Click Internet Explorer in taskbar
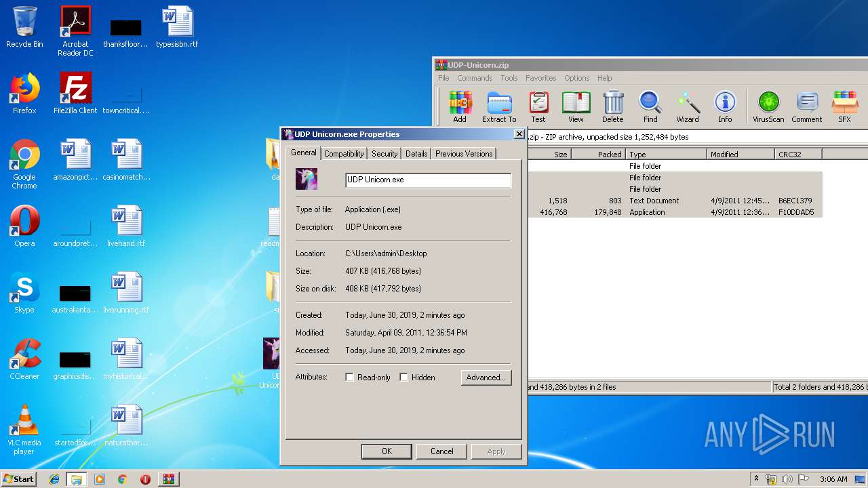The height and width of the screenshot is (488, 868). [x=54, y=479]
